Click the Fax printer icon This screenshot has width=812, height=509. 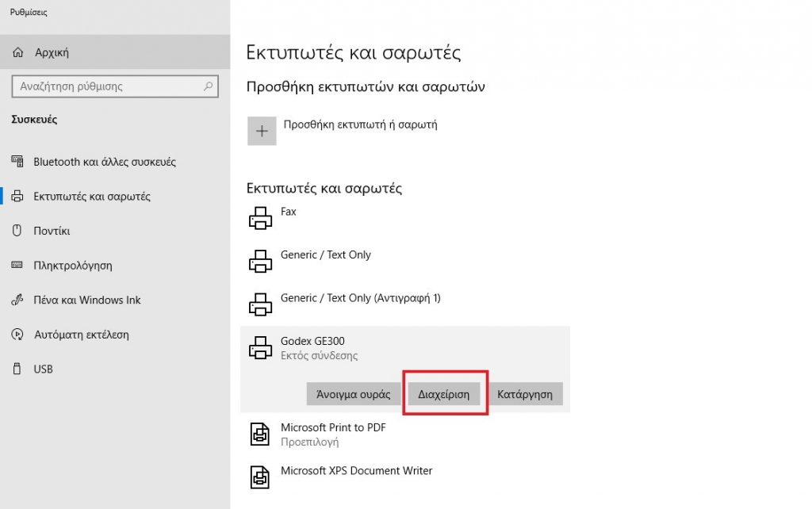(x=260, y=218)
